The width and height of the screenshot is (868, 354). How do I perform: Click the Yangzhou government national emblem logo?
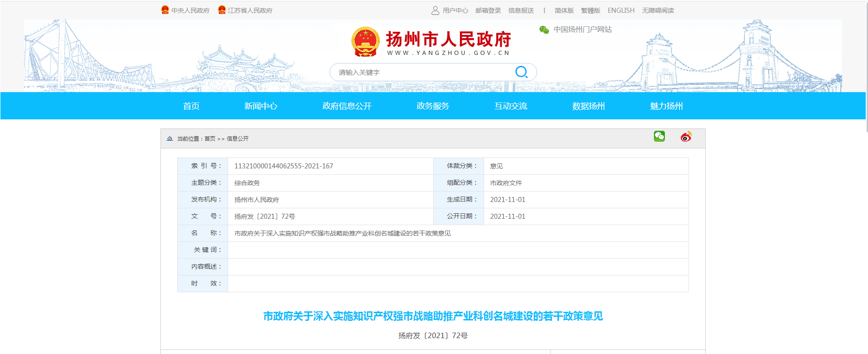(365, 42)
